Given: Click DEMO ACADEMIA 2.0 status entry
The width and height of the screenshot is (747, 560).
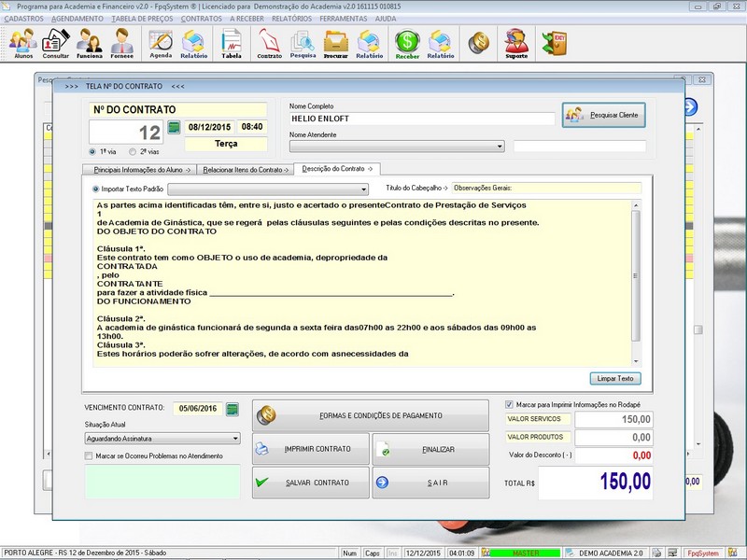Looking at the screenshot, I should tap(611, 553).
